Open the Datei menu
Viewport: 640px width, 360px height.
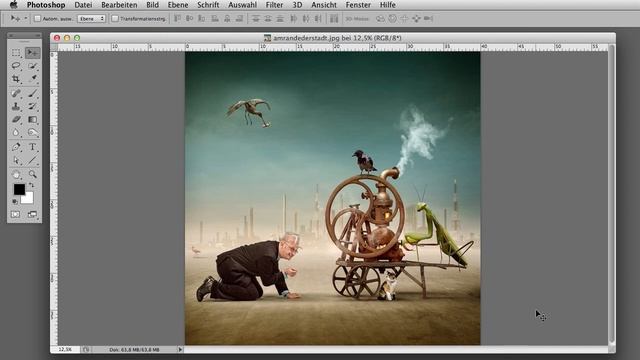click(x=83, y=5)
